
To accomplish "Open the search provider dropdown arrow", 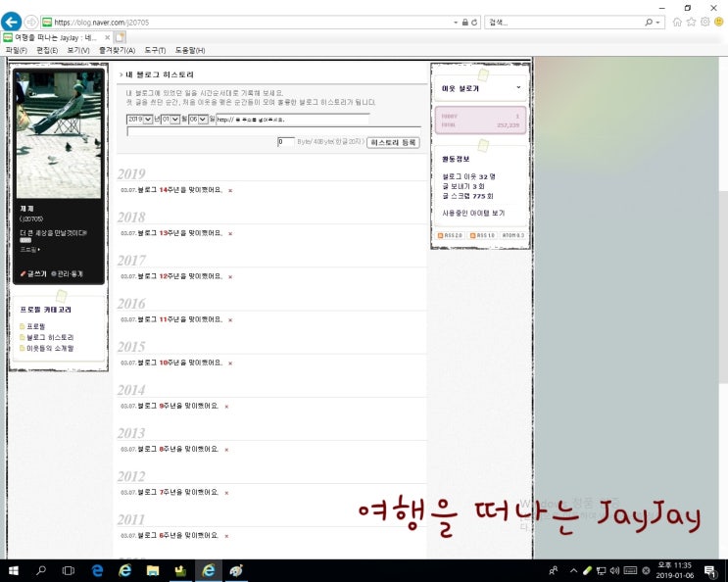I will [657, 23].
